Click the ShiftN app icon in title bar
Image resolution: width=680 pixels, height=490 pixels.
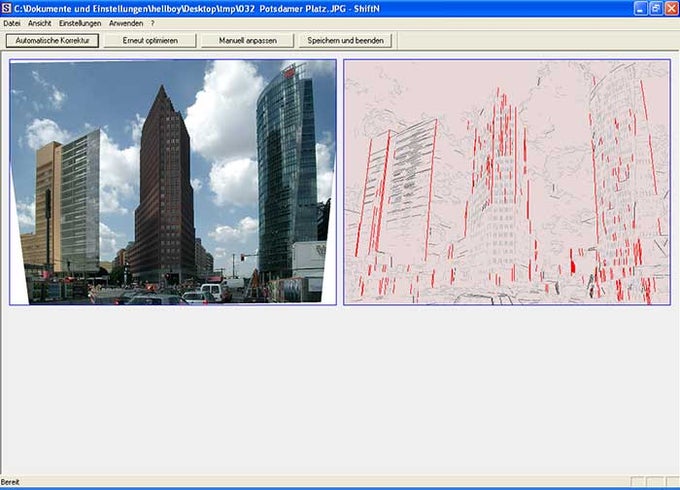[7, 8]
